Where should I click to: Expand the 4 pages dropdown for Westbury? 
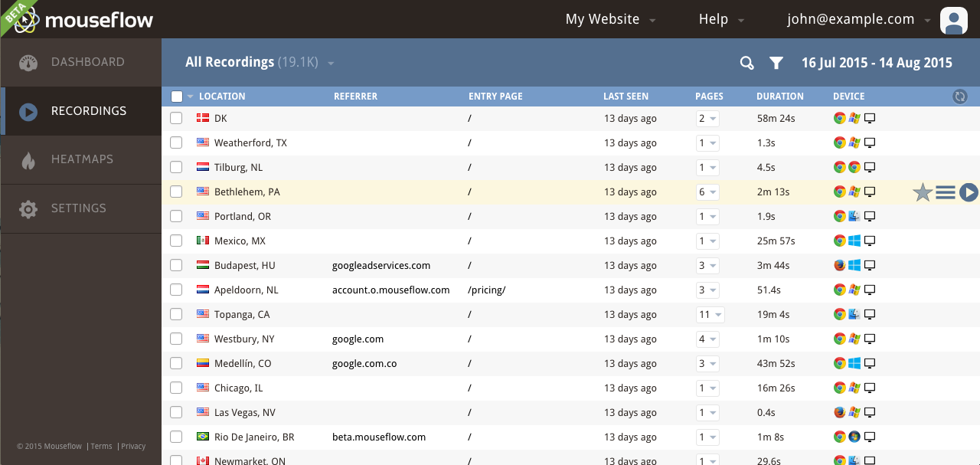point(707,339)
